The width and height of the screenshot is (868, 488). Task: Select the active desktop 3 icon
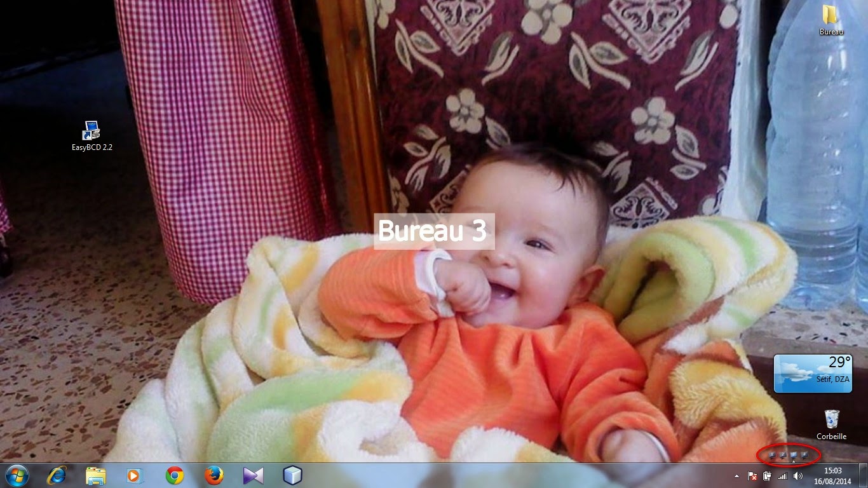pyautogui.click(x=794, y=455)
